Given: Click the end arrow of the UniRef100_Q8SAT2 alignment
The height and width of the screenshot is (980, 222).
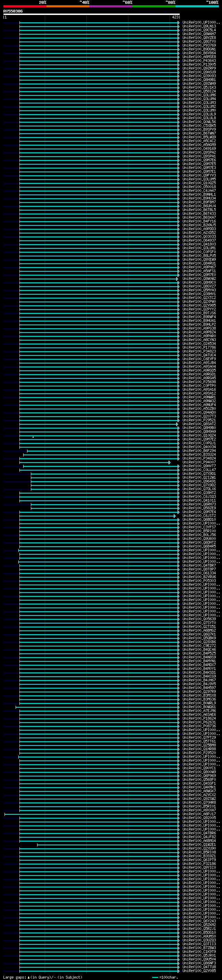Looking at the screenshot, I should point(177,424).
